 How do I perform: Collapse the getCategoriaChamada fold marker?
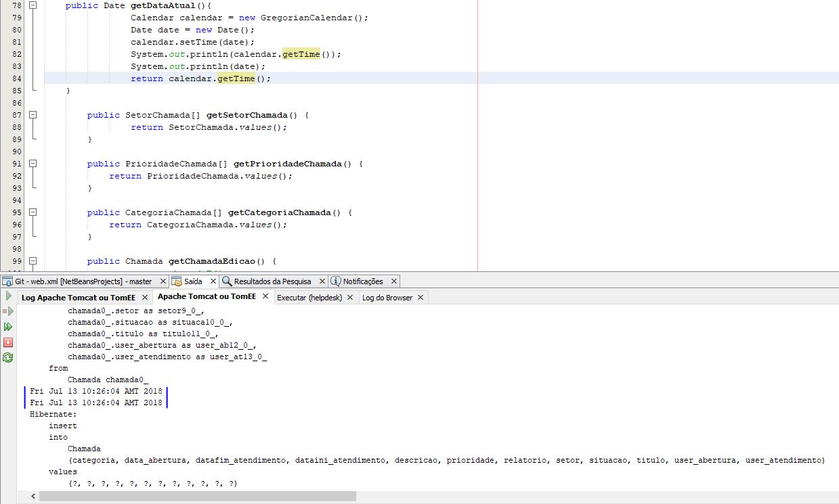33,212
